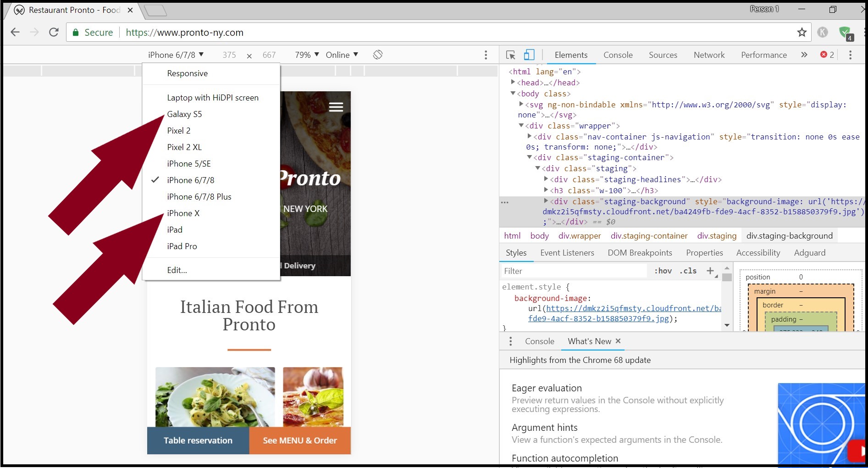Open the Network panel tab
This screenshot has width=868, height=468.
point(709,55)
